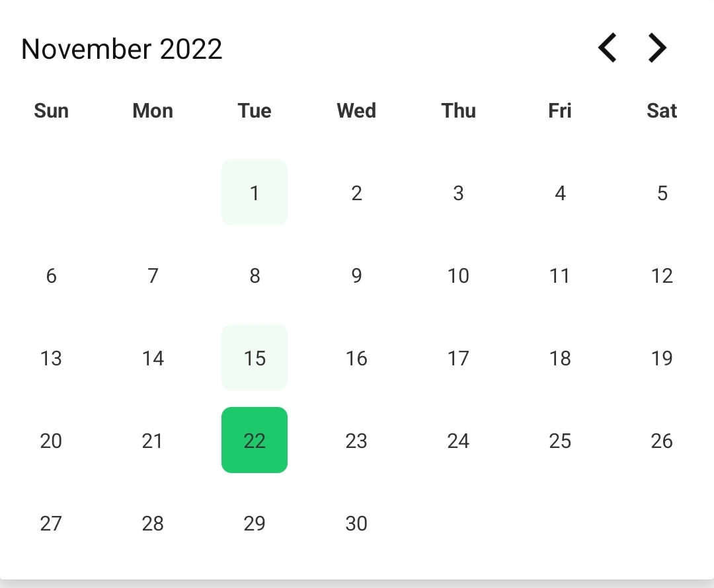Click November 13 on the calendar
Screen dimensions: 714x588
point(51,357)
